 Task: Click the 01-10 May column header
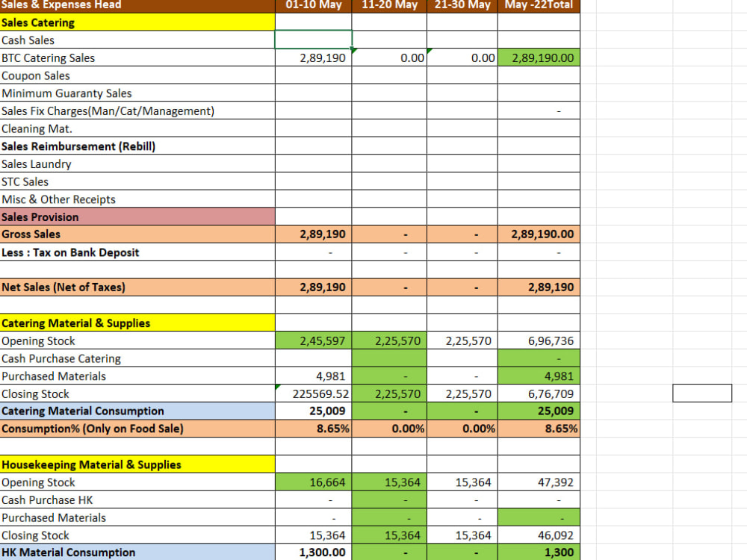(314, 5)
